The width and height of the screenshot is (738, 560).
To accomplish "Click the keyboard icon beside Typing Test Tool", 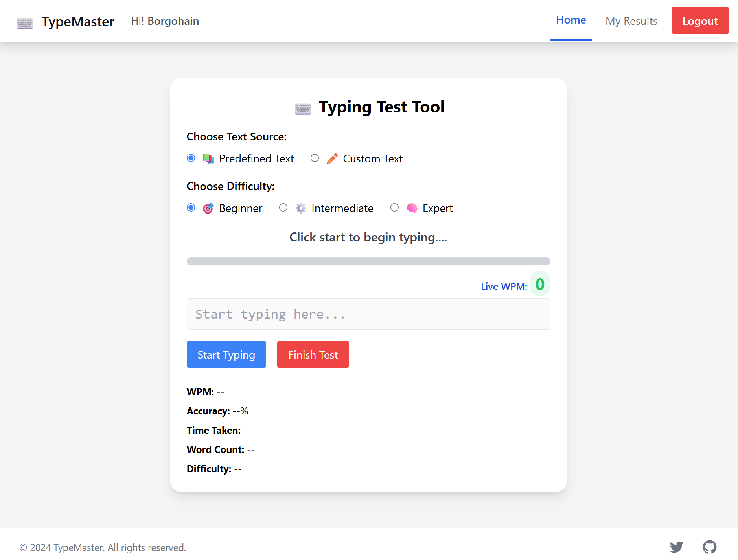I will [303, 109].
